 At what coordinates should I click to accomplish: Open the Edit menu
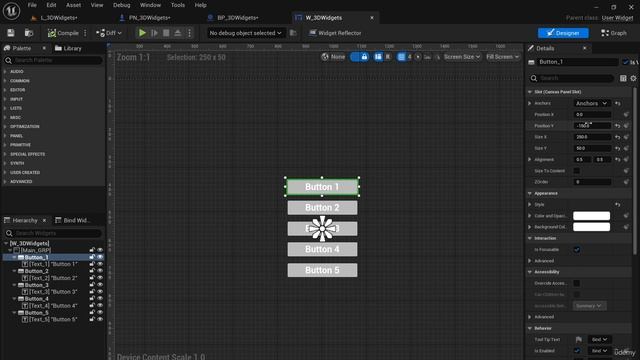pyautogui.click(x=51, y=5)
